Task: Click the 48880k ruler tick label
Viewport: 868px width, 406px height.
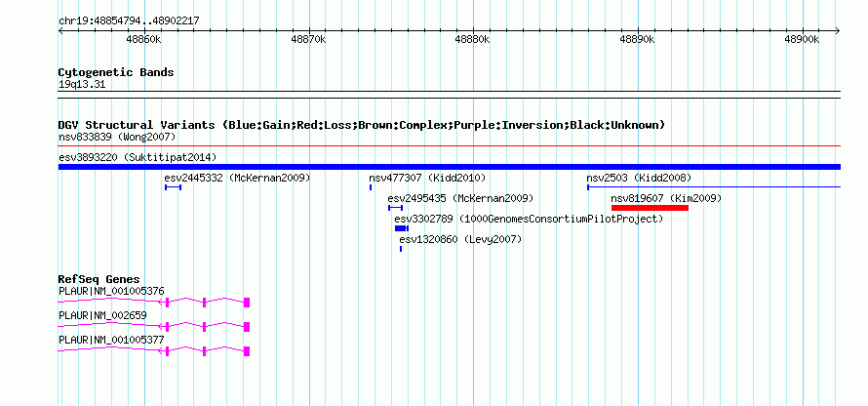Action: point(473,40)
